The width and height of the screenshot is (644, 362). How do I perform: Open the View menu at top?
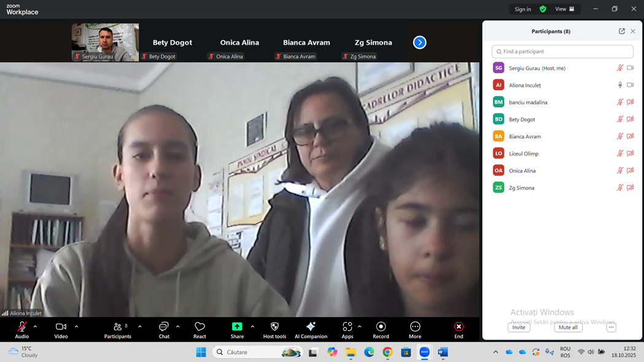tap(564, 9)
